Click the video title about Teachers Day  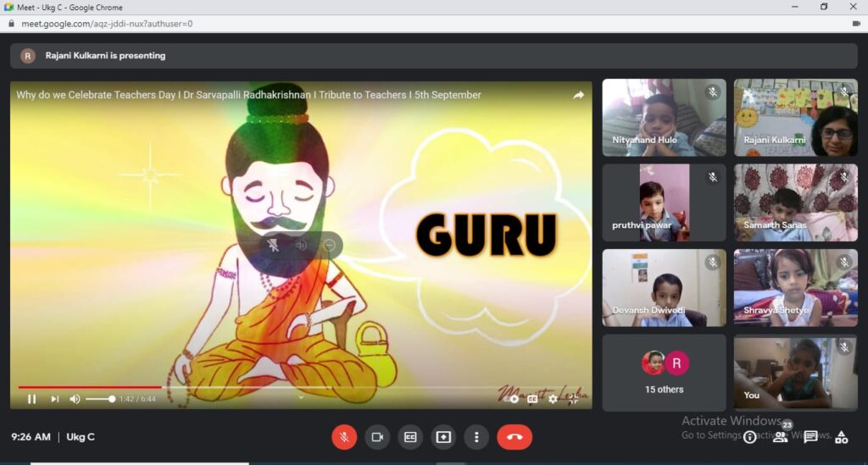click(248, 95)
